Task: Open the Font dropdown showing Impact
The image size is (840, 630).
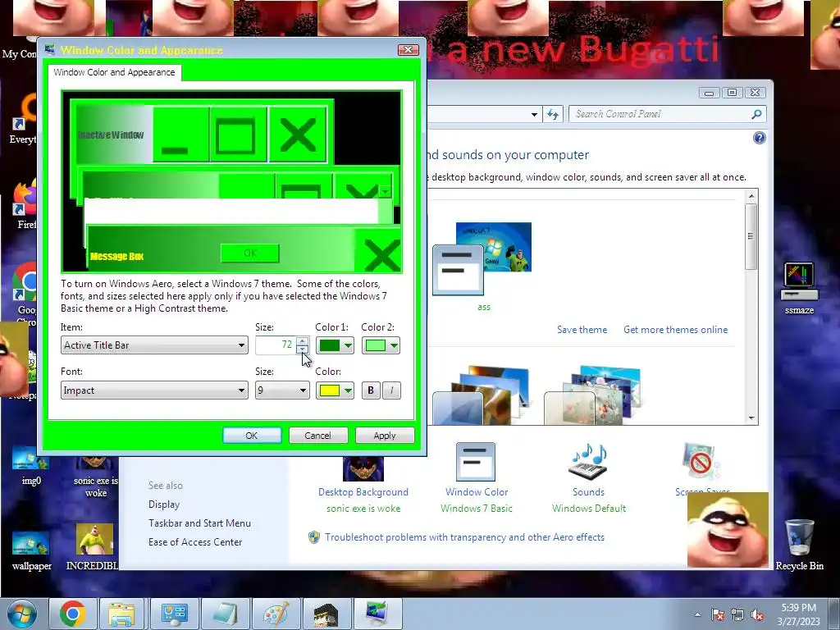Action: (154, 390)
